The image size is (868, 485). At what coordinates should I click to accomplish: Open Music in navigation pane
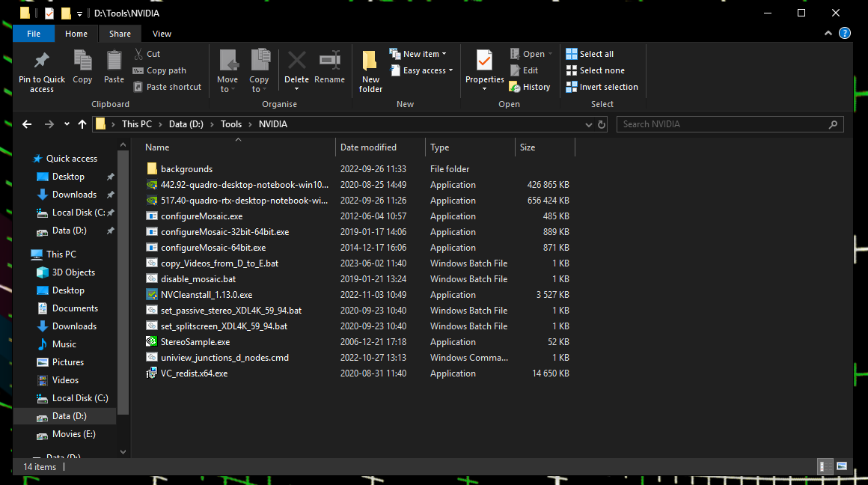(64, 344)
